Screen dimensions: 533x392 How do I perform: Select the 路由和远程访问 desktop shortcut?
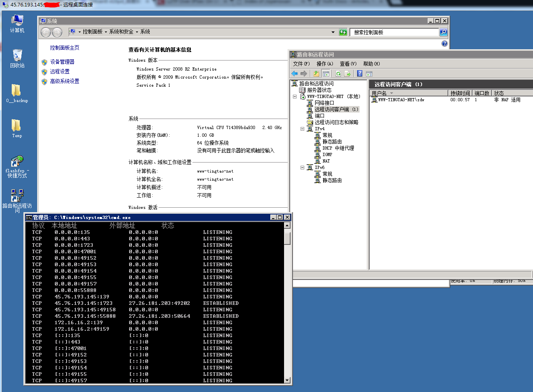pyautogui.click(x=17, y=201)
